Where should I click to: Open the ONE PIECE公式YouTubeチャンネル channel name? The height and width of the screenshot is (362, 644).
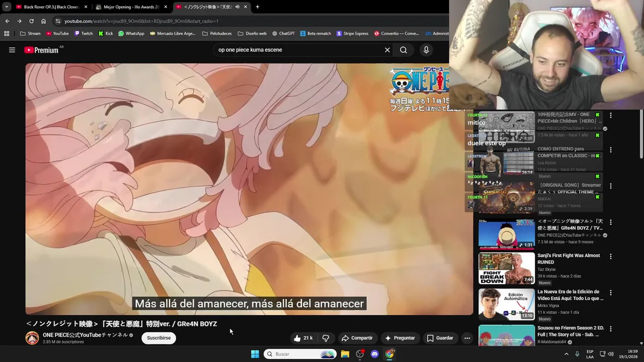(x=85, y=335)
